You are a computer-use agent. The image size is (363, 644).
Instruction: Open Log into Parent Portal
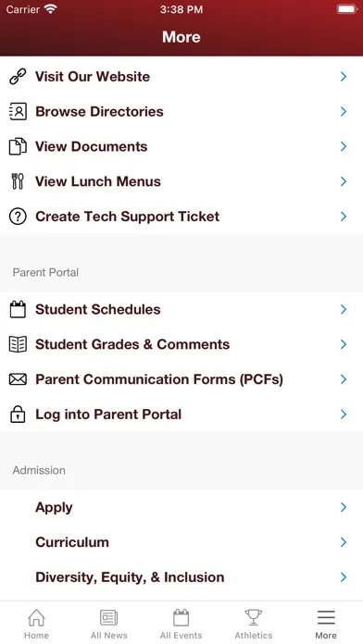181,414
